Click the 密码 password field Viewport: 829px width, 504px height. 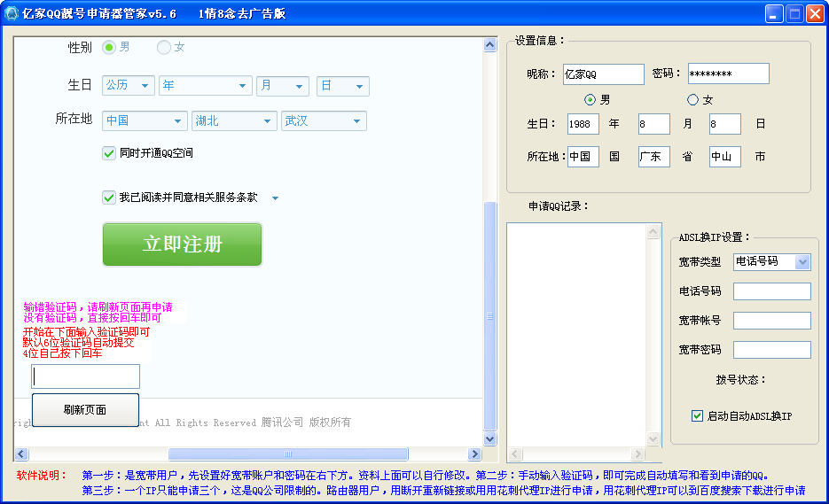[729, 74]
